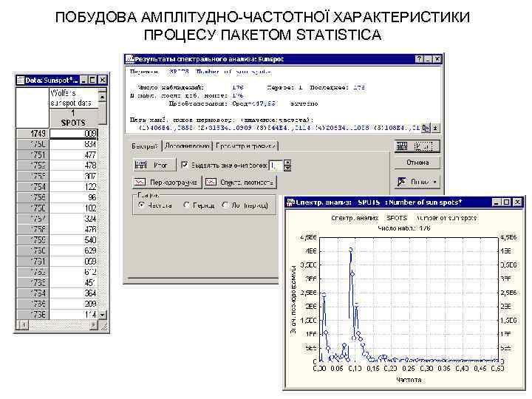This screenshot has width=532, height=399.
Task: Click the copy icon beside the summary text
Action: tap(426, 129)
